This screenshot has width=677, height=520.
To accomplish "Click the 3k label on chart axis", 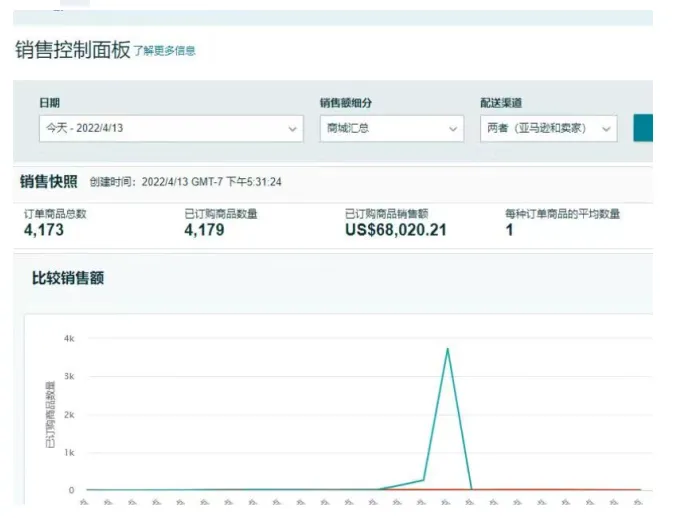I will (69, 377).
